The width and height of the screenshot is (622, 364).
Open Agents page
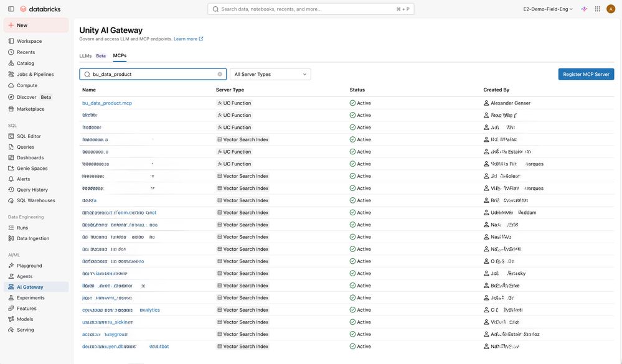click(25, 277)
